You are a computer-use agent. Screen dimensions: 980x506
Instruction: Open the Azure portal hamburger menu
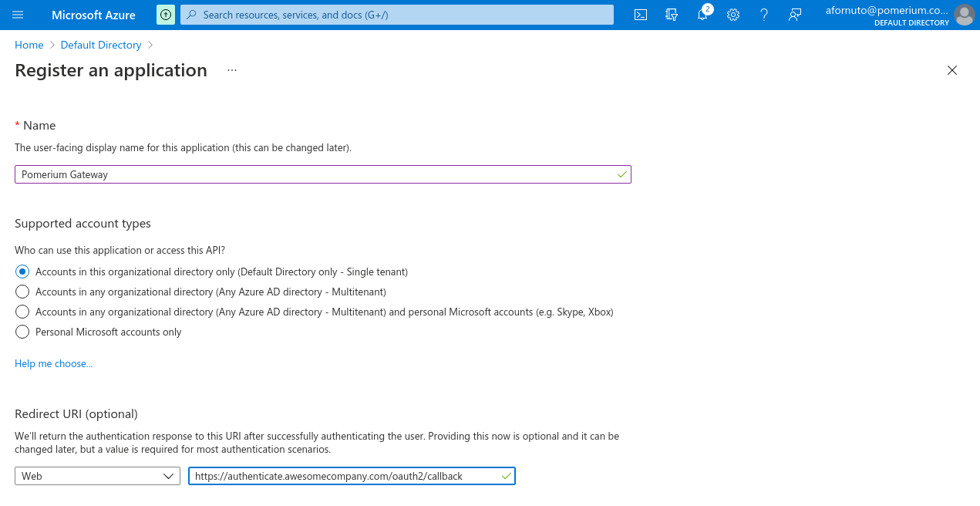[x=19, y=15]
